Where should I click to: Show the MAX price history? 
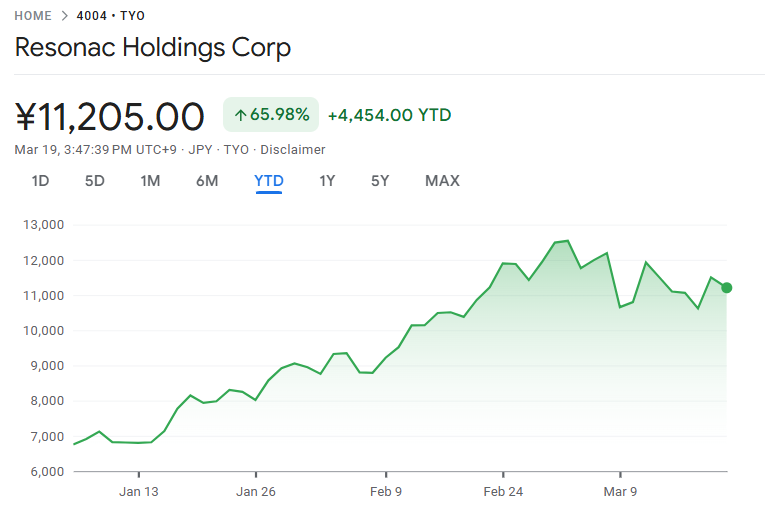442,181
